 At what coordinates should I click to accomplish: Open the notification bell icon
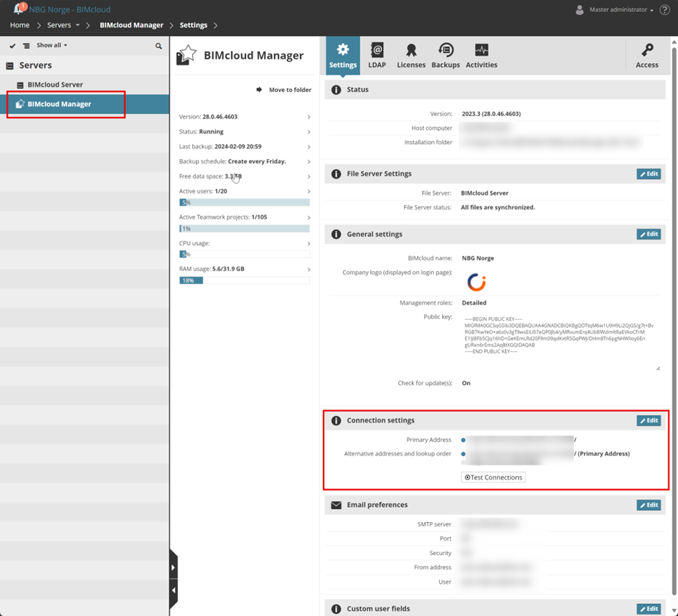point(18,8)
